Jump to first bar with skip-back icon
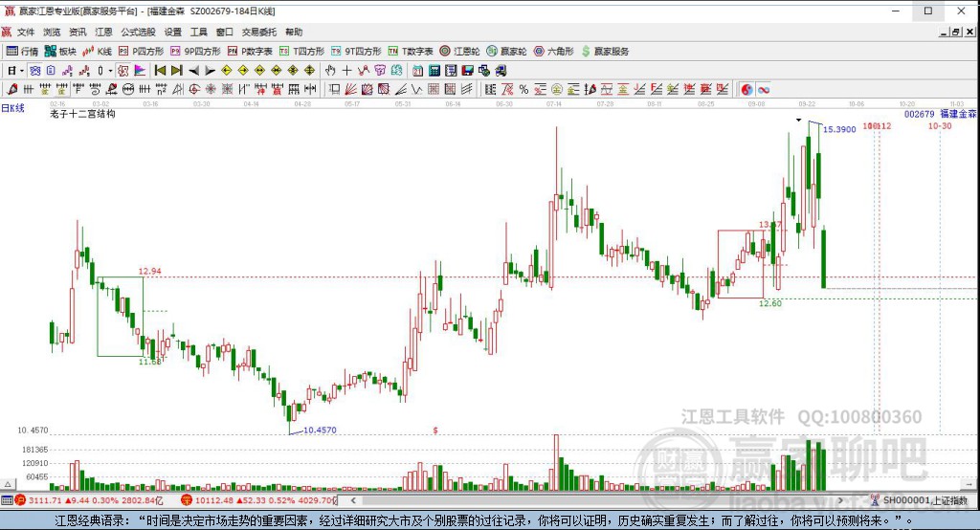 [160, 71]
